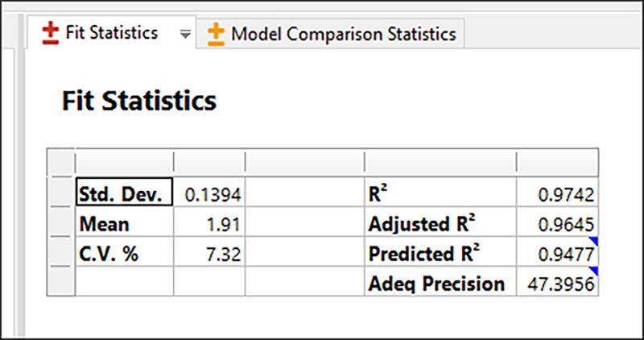Select the C.V. % label cell
Viewport: 644px width, 340px height.
123,255
